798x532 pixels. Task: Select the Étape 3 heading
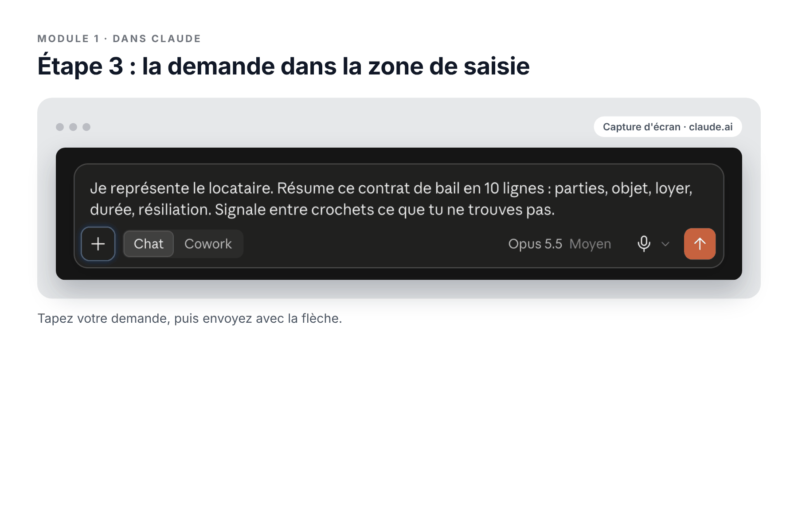click(283, 66)
